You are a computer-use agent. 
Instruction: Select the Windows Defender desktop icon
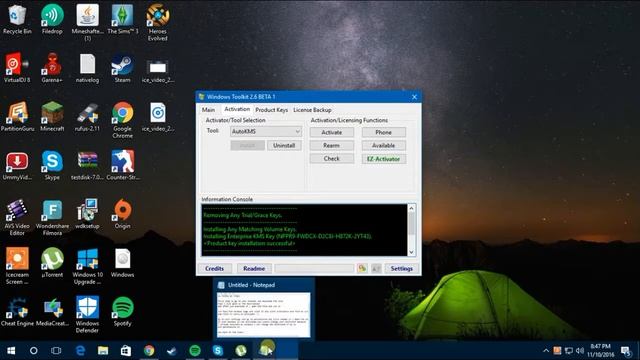click(87, 314)
